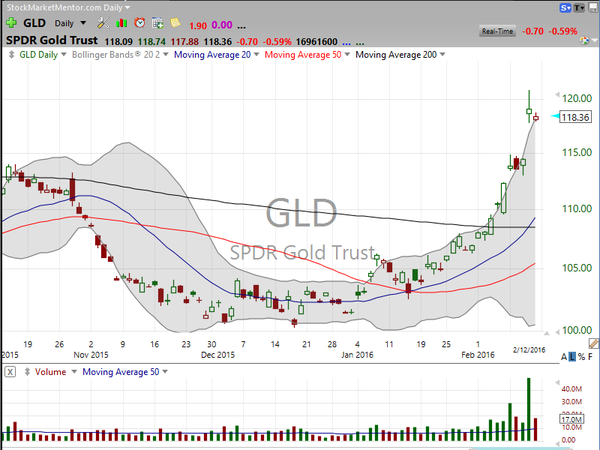Viewport: 600px width, 450px height.
Task: Click the Volume legend label
Action: pyautogui.click(x=51, y=372)
